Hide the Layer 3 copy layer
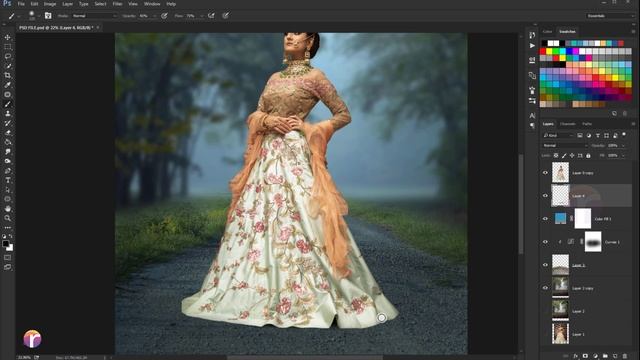The width and height of the screenshot is (640, 360). pos(545,173)
